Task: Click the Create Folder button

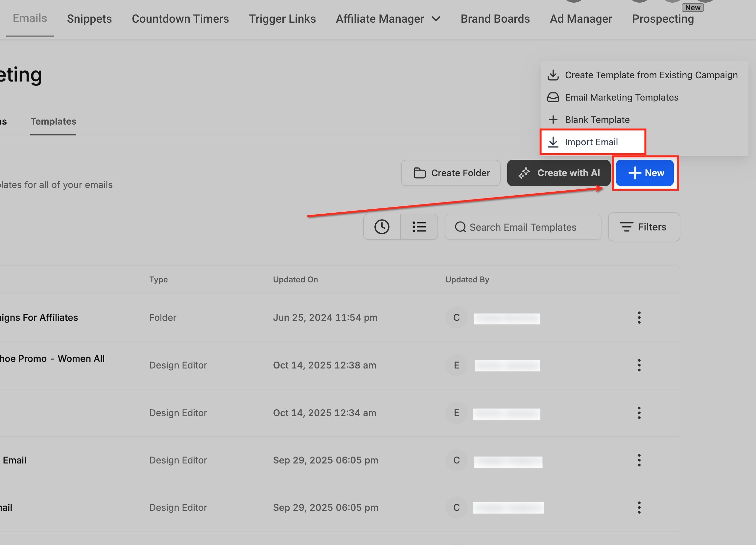Action: (451, 173)
